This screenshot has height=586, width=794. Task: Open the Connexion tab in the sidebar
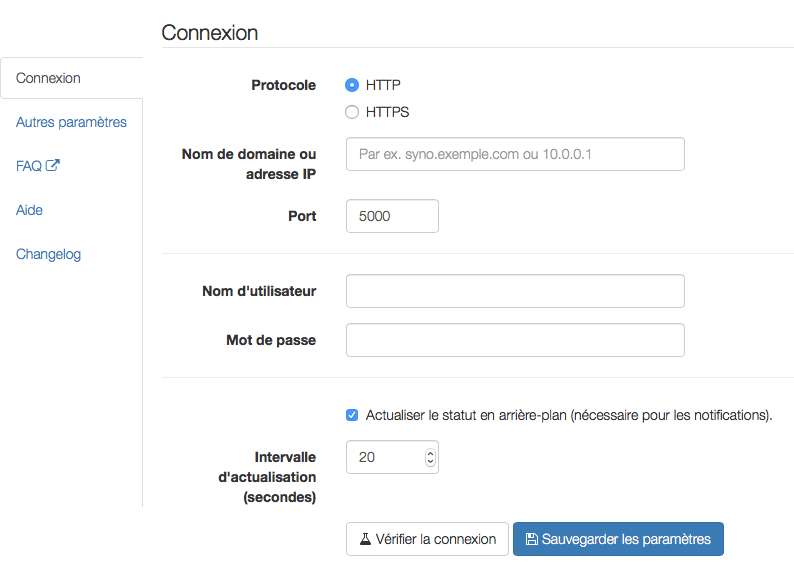(x=48, y=78)
